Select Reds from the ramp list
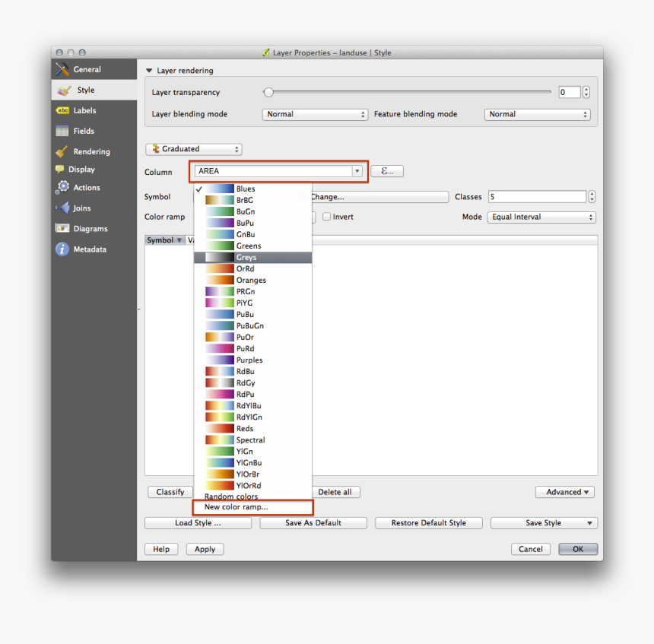654x644 pixels. (x=252, y=428)
